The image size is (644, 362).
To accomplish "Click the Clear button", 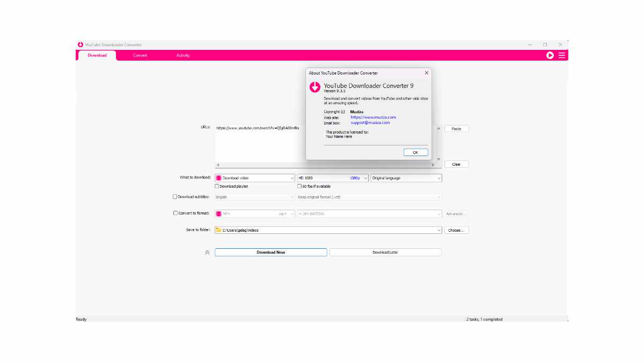I will coord(456,164).
